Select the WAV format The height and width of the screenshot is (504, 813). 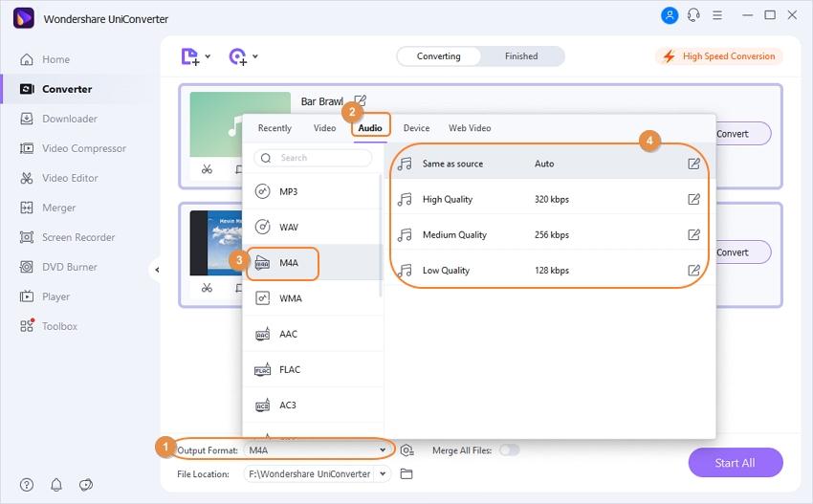(x=312, y=227)
